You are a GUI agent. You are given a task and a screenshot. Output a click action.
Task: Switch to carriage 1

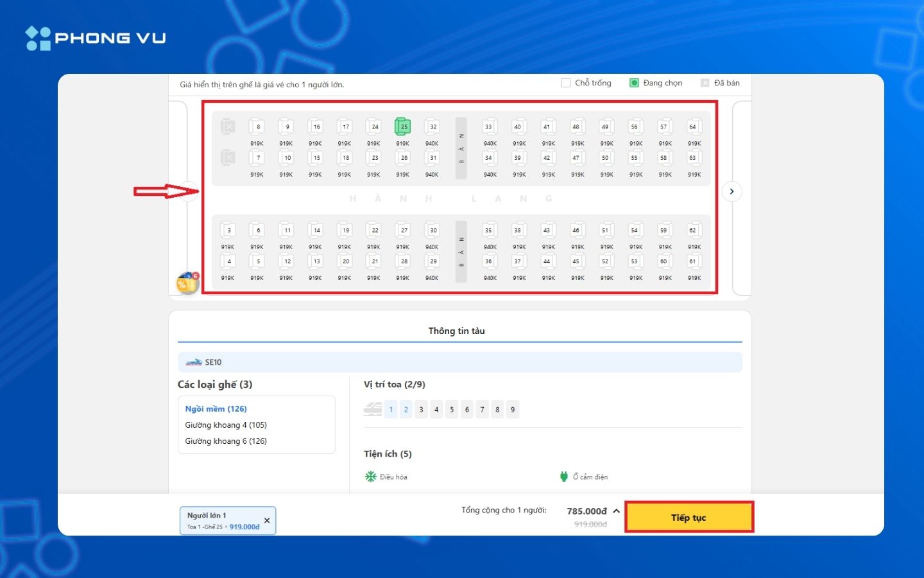coord(391,410)
